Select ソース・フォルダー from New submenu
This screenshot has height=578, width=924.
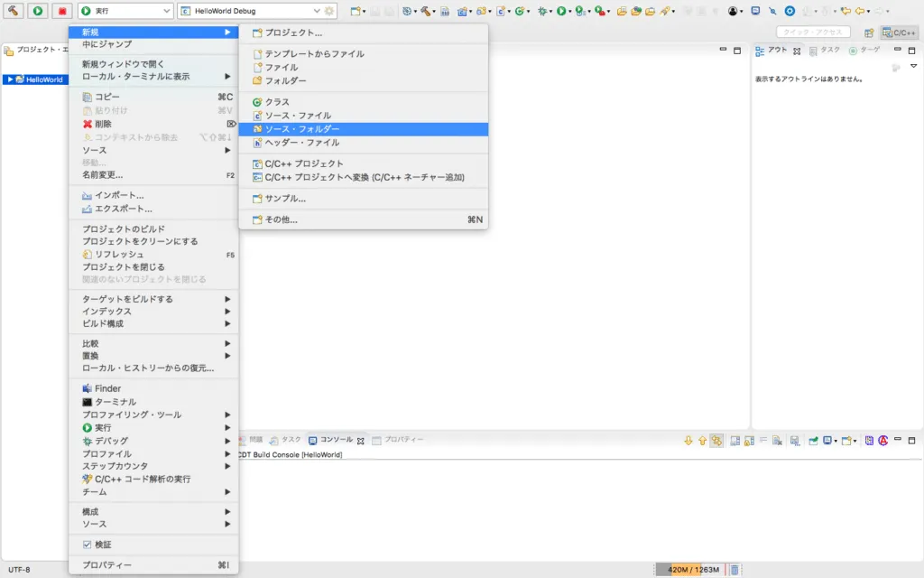click(364, 129)
